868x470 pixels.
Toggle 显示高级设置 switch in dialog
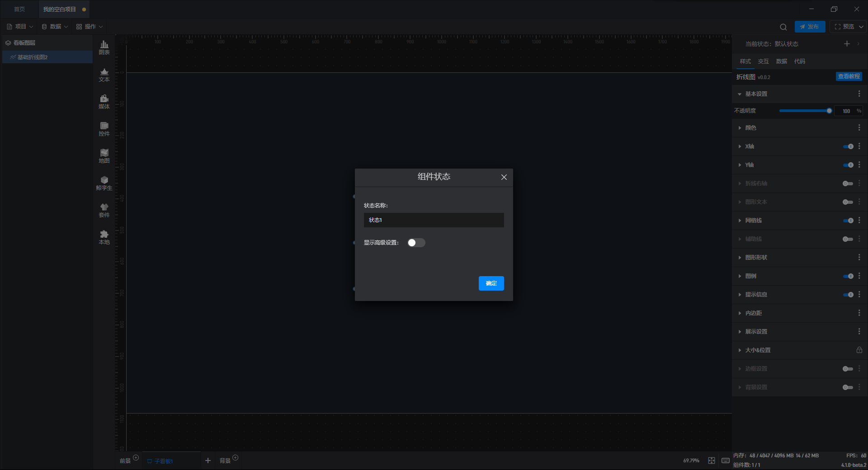416,243
